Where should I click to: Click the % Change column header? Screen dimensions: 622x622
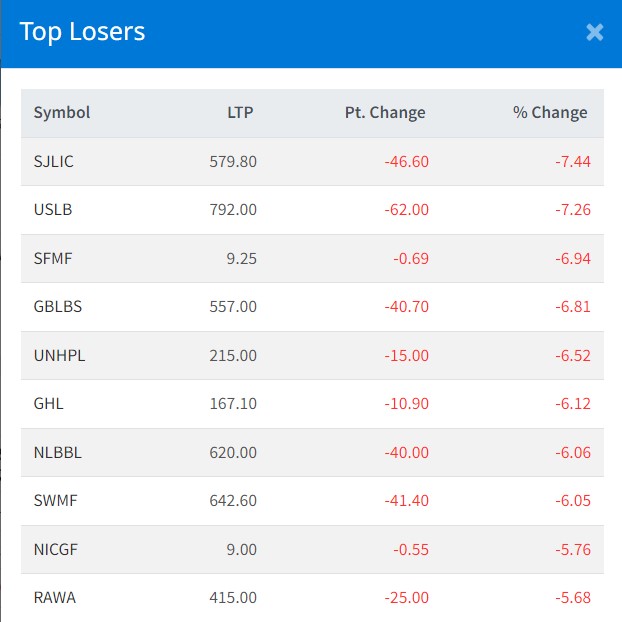550,113
